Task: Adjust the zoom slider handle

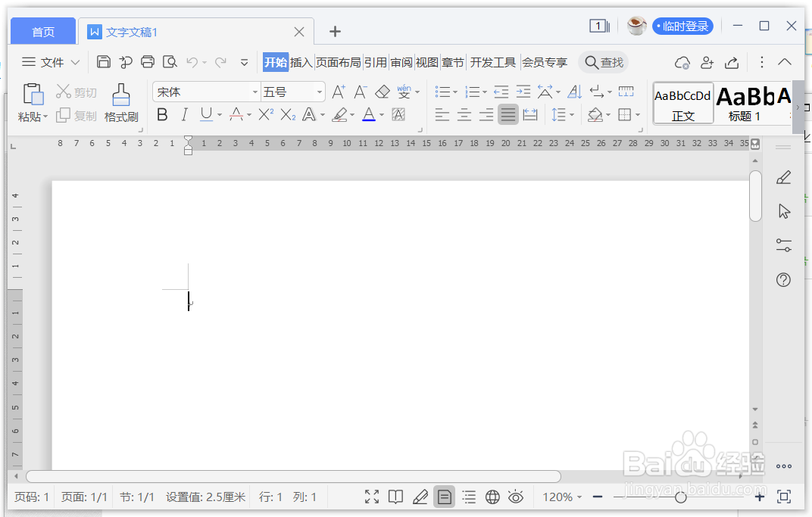Action: [682, 497]
